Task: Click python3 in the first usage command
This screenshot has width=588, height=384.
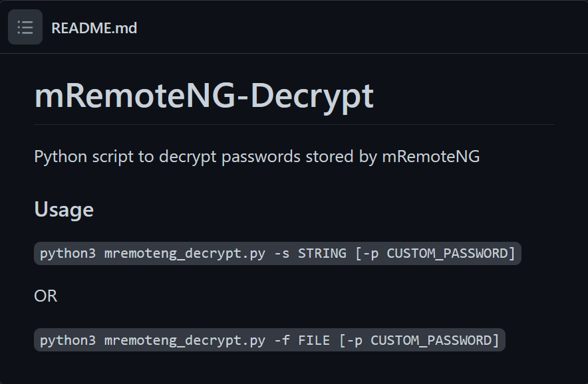Action: pos(68,254)
